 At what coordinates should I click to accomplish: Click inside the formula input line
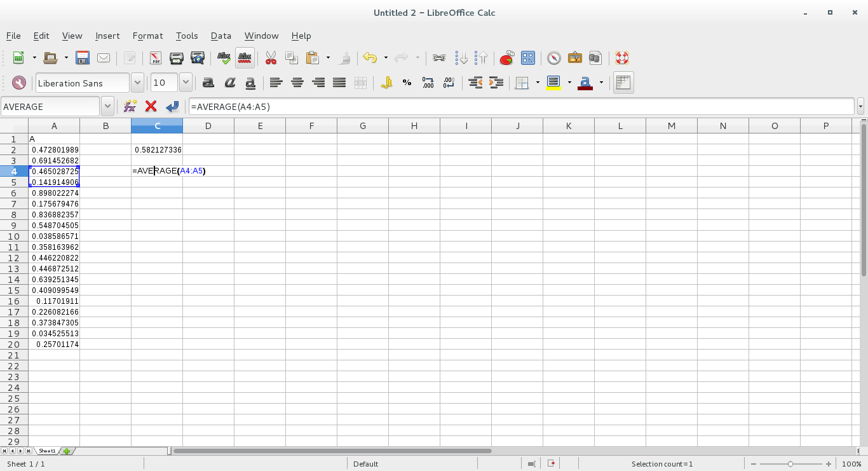tap(521, 106)
